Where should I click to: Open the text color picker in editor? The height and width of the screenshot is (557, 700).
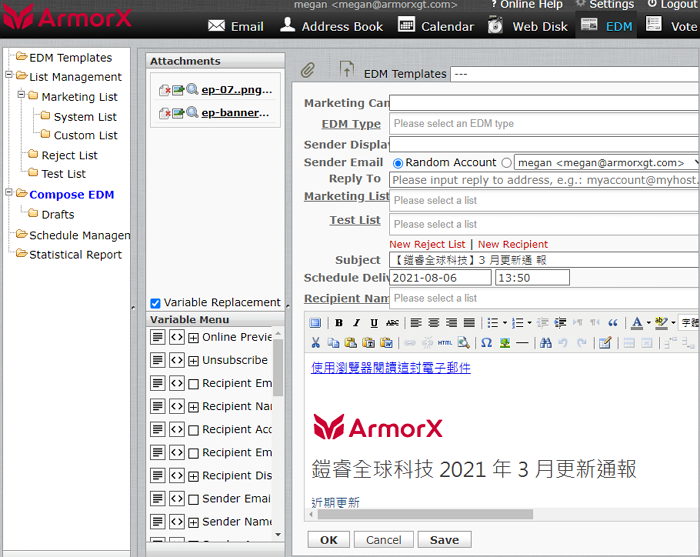tap(637, 323)
